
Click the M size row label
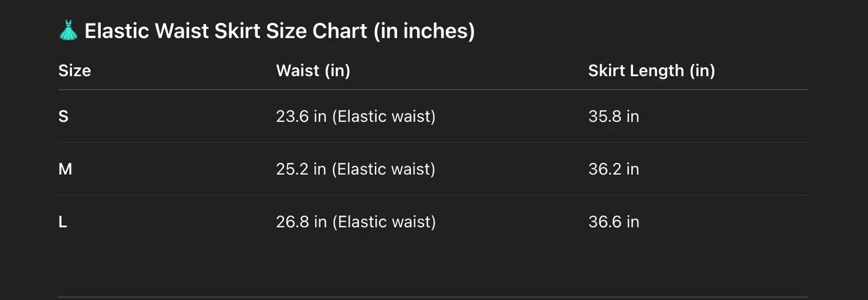[65, 169]
